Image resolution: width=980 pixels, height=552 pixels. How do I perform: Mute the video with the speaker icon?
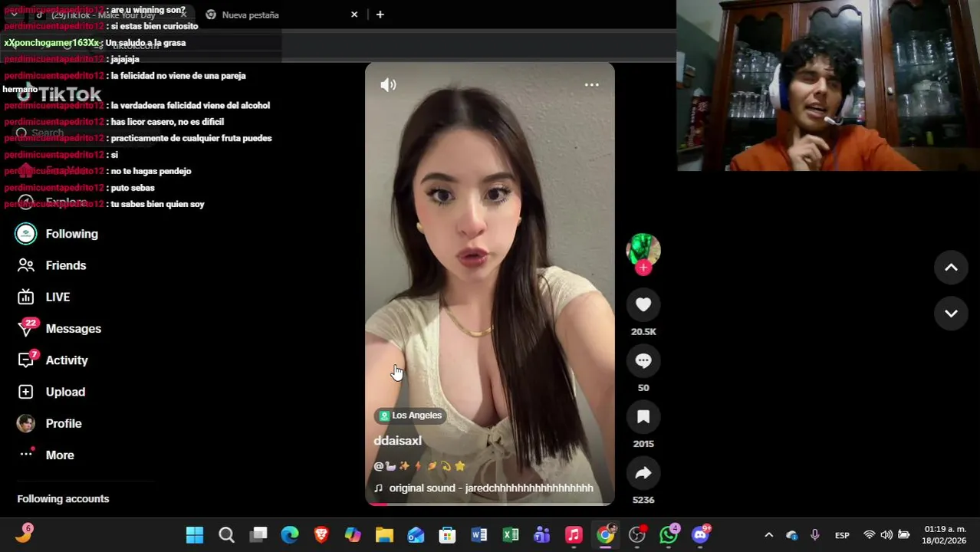[x=388, y=85]
